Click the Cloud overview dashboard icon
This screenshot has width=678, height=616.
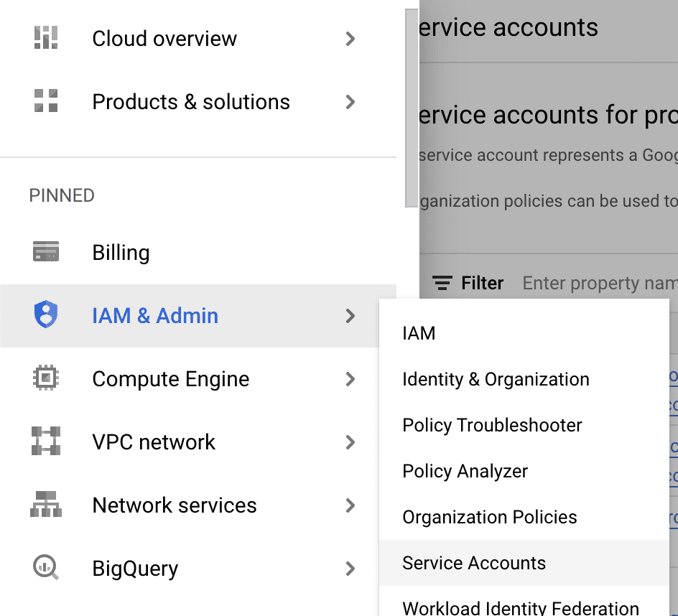[46, 38]
